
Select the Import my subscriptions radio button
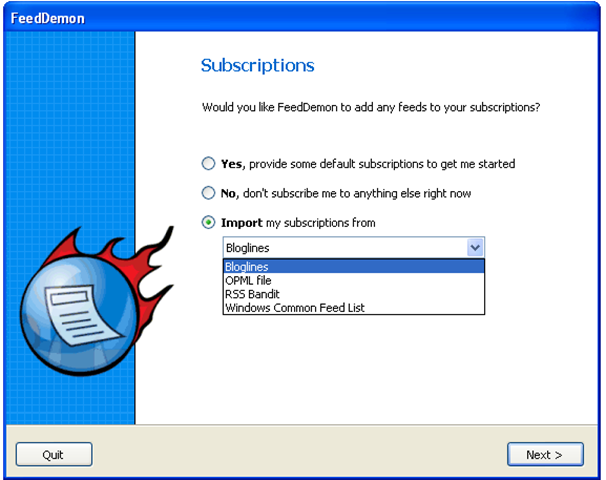[x=208, y=222]
